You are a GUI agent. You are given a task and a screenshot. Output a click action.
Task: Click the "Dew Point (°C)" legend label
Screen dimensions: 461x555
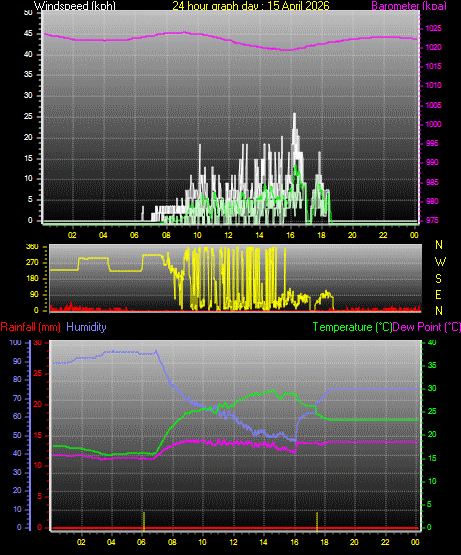(427, 327)
